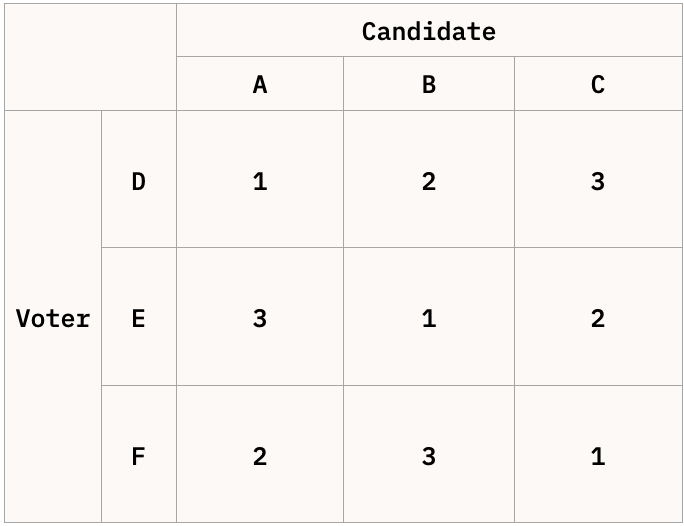Click voter D's ranking for candidate A

(260, 181)
